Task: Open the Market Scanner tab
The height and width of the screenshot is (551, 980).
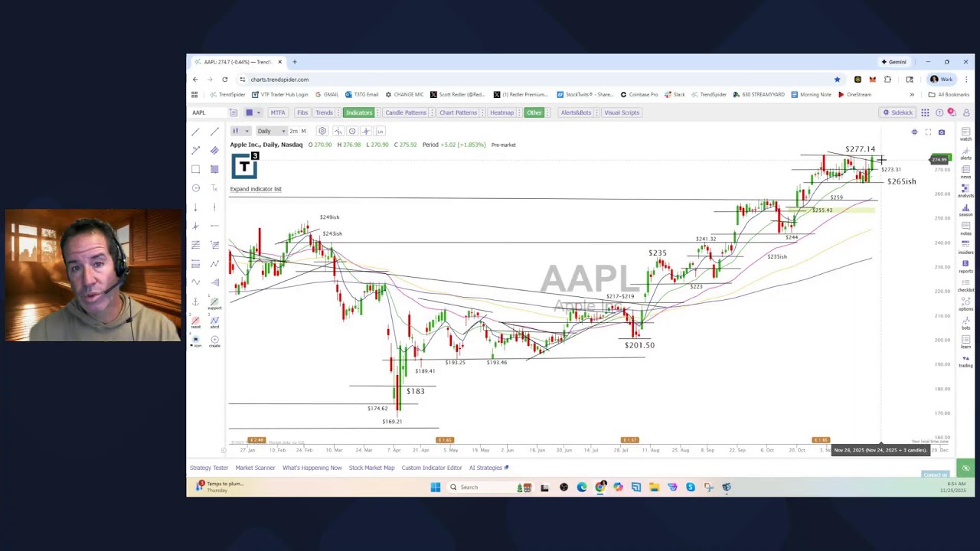Action: 255,468
